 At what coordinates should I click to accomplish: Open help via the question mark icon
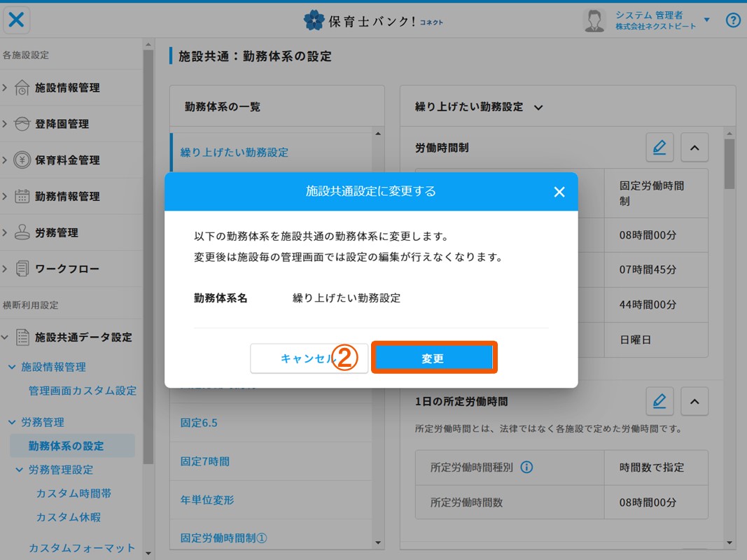732,20
